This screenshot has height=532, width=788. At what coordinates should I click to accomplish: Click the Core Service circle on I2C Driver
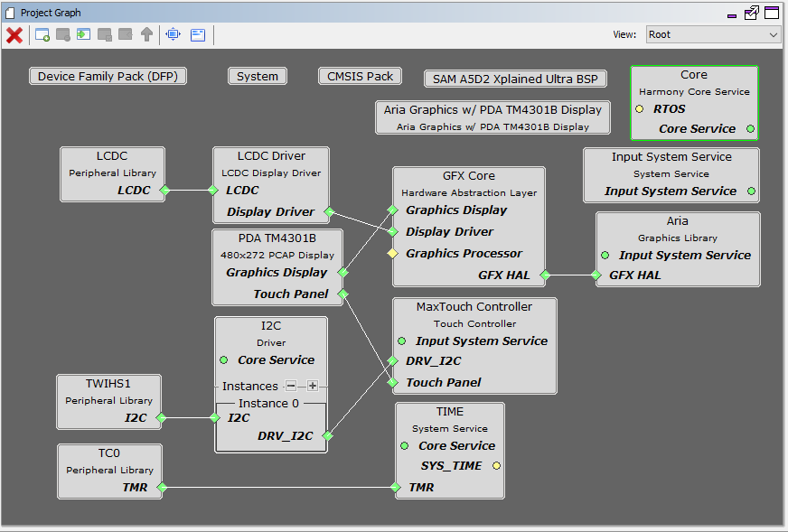(223, 360)
